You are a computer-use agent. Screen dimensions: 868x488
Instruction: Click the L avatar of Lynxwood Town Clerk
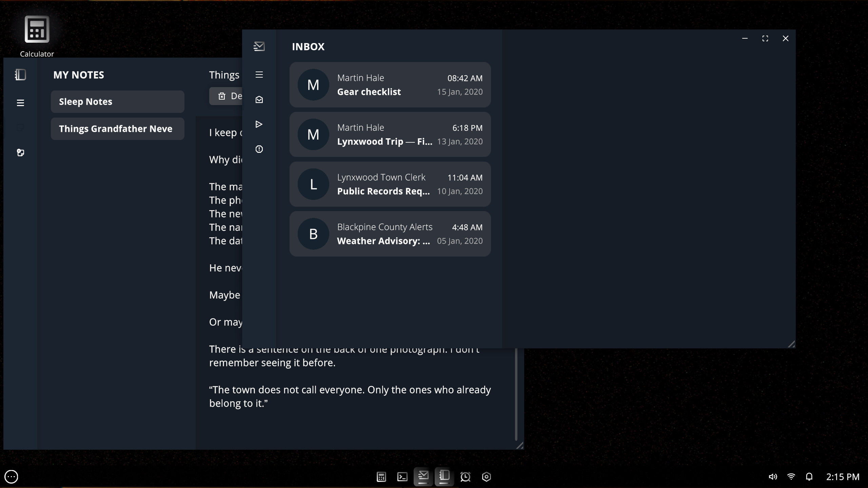tap(313, 184)
